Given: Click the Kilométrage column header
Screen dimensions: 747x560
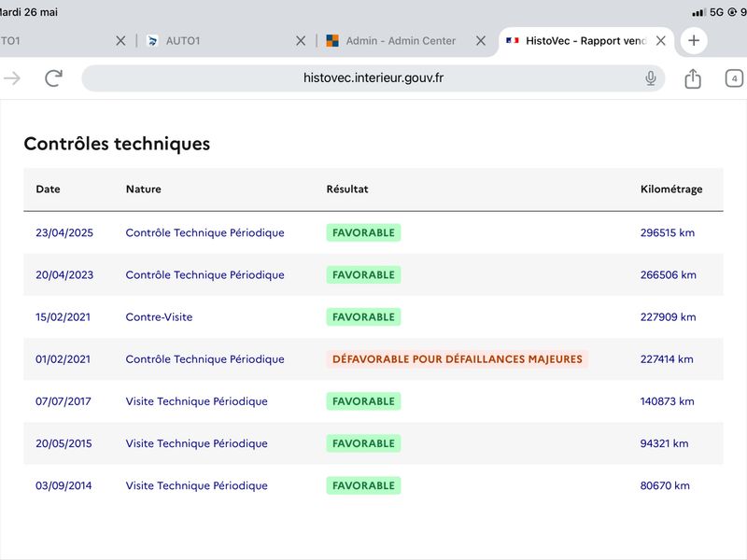Looking at the screenshot, I should pyautogui.click(x=671, y=189).
